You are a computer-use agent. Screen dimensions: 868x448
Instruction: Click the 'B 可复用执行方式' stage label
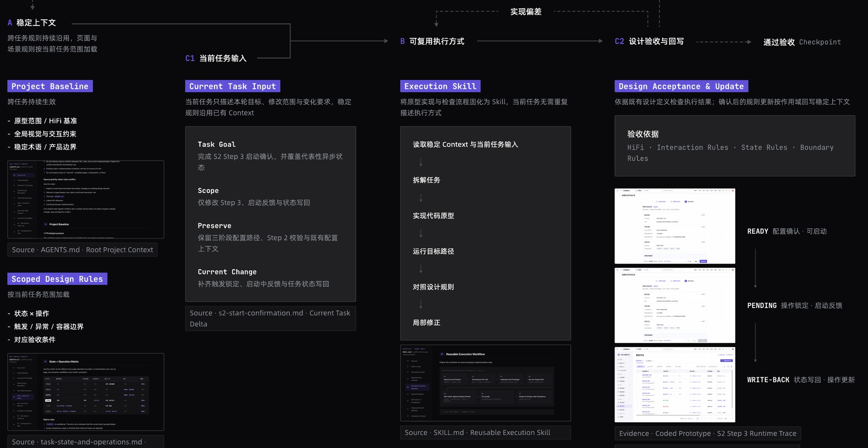click(432, 41)
